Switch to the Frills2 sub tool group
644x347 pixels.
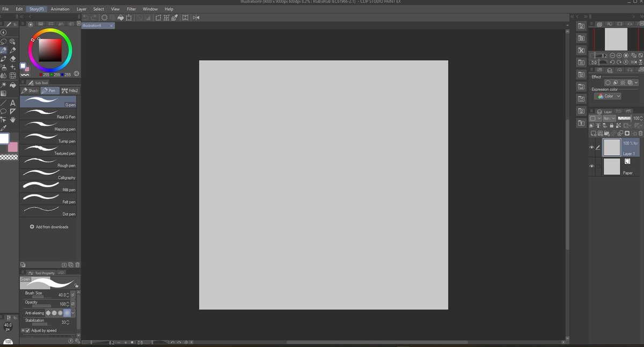tap(70, 90)
